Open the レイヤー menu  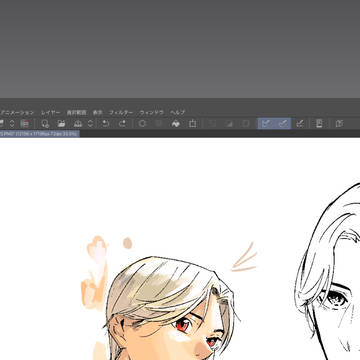click(x=51, y=113)
